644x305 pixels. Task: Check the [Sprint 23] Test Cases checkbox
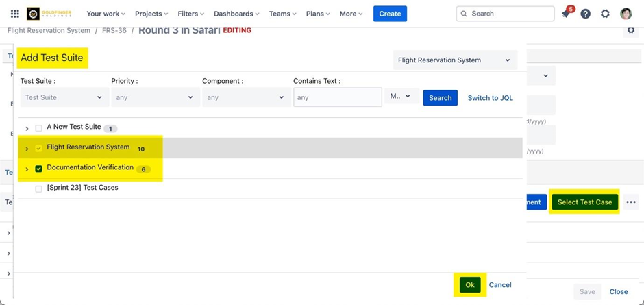[38, 188]
